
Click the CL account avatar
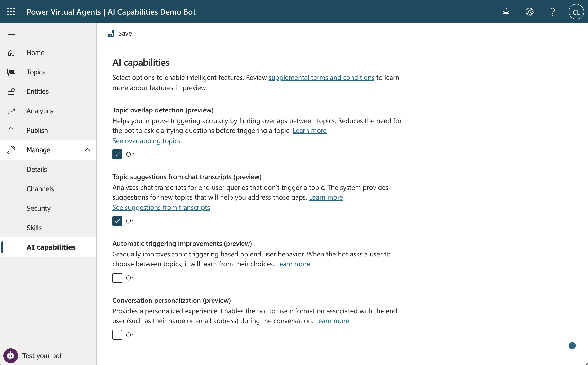[x=576, y=11]
